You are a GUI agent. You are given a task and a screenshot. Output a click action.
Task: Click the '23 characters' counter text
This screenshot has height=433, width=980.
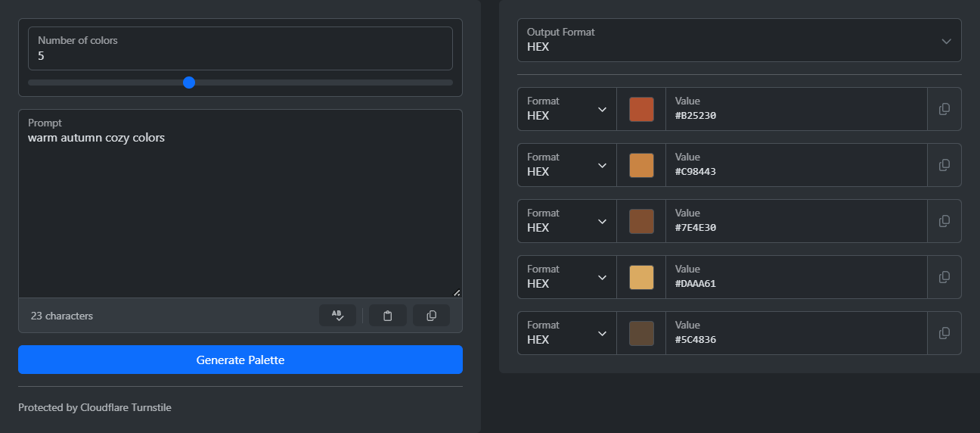[x=62, y=316]
